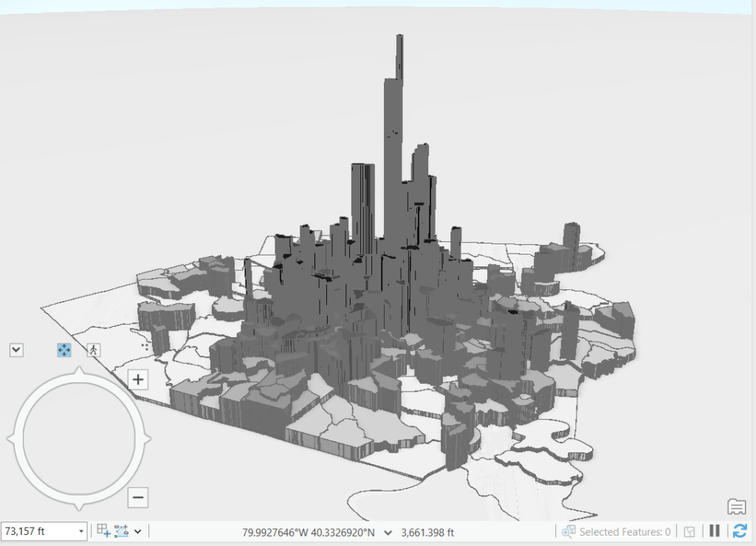Click the elevation readout showing 3,661.398 ft
Viewport: 756px width, 546px height.
[429, 531]
